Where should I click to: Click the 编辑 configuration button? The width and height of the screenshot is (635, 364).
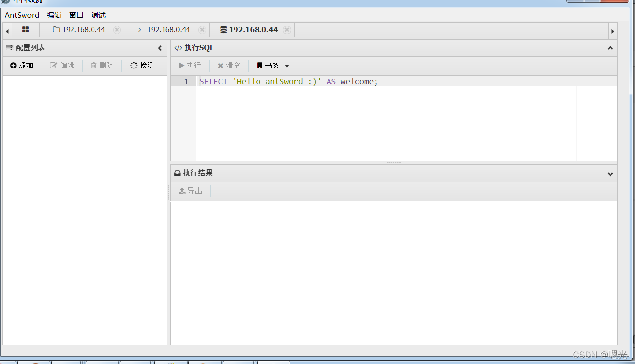click(62, 65)
